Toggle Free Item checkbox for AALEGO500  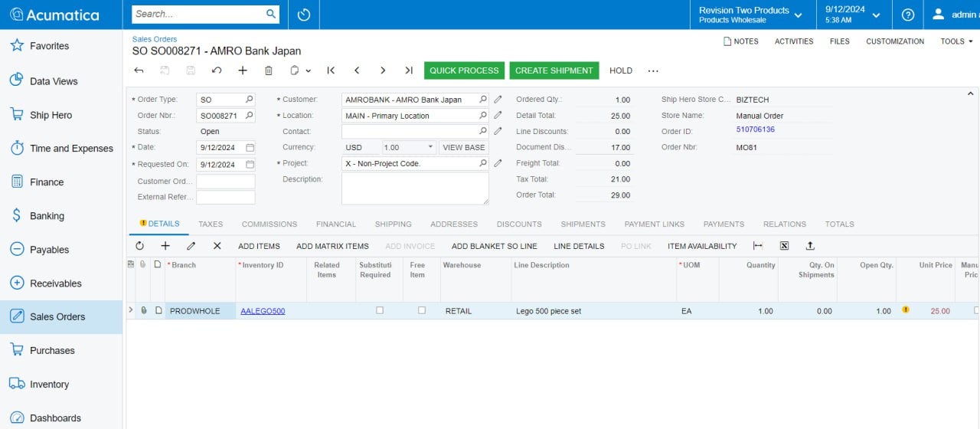(x=422, y=310)
